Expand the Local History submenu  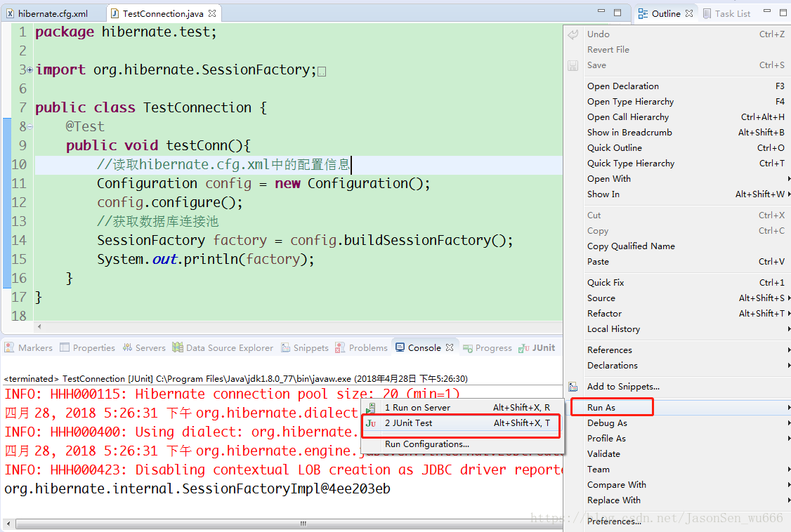pyautogui.click(x=676, y=329)
